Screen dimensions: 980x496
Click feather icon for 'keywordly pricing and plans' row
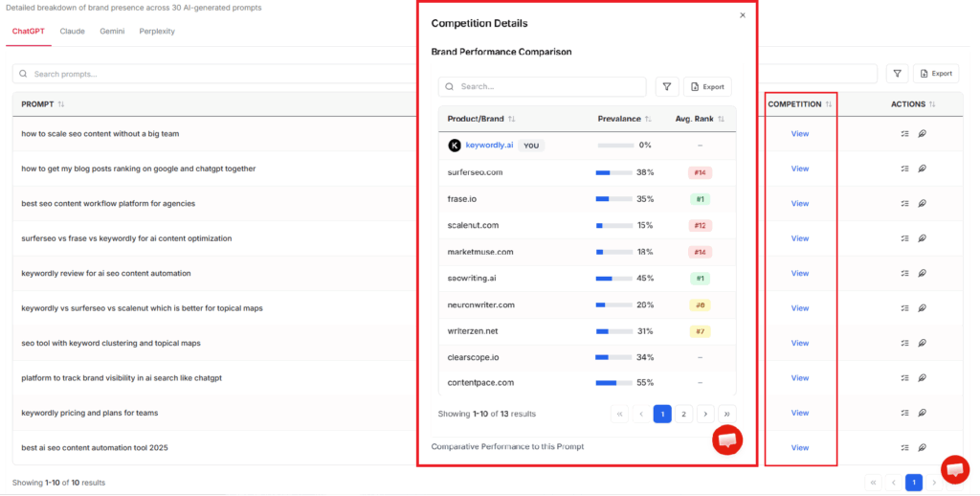(x=922, y=413)
